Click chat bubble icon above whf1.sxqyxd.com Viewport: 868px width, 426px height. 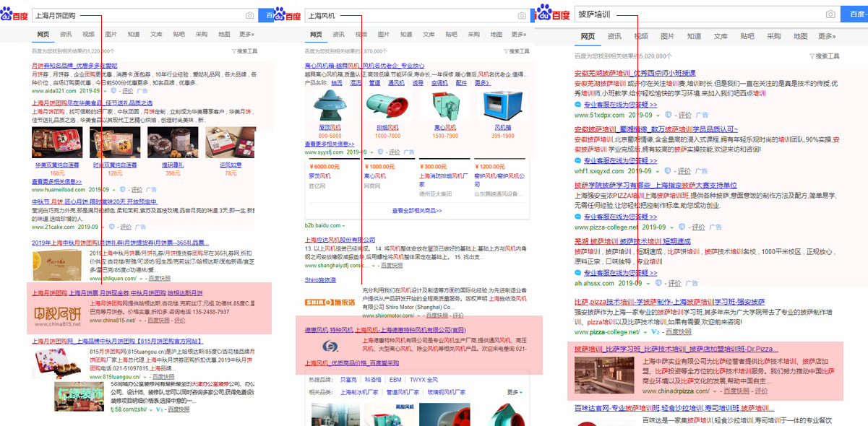pos(578,161)
